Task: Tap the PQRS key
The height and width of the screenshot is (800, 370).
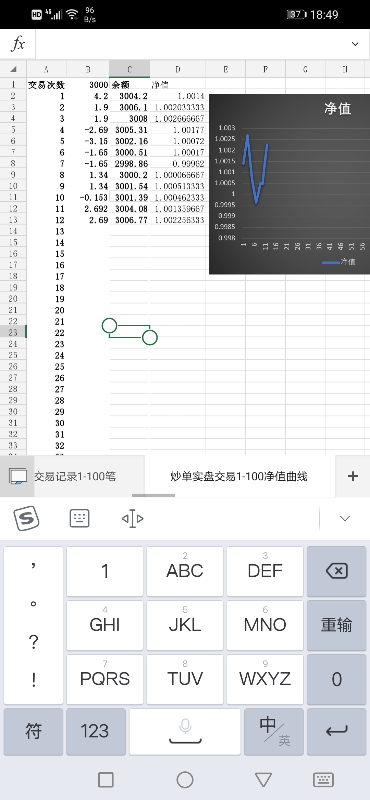Action: (x=105, y=679)
